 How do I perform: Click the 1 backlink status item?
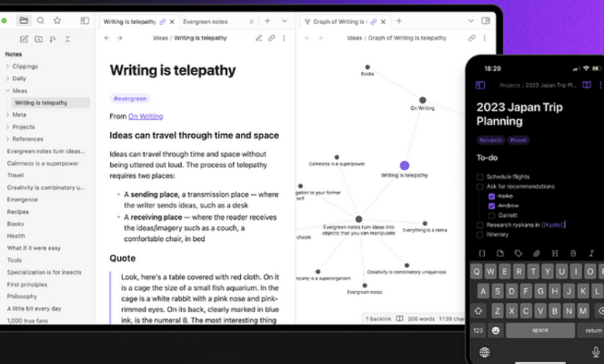point(378,318)
